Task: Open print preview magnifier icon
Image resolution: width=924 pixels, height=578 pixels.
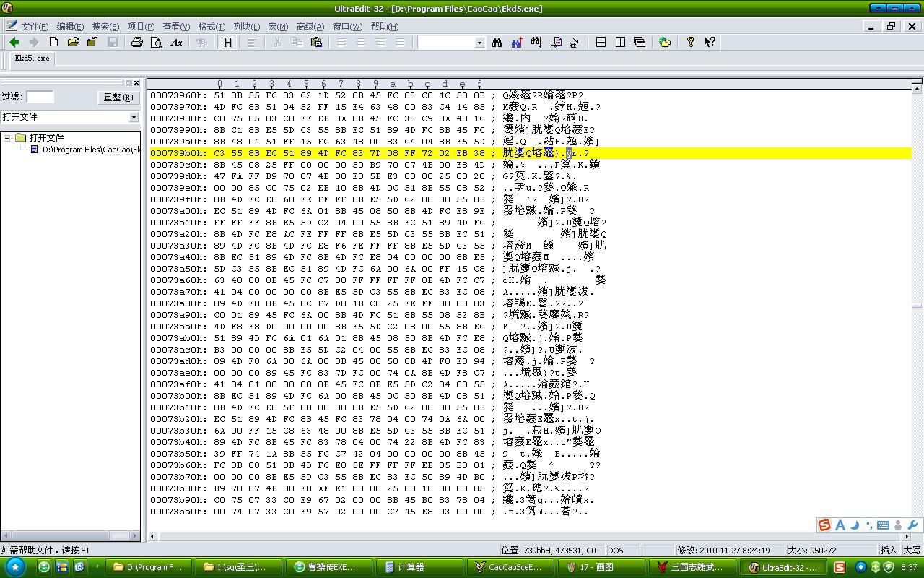Action: point(157,43)
